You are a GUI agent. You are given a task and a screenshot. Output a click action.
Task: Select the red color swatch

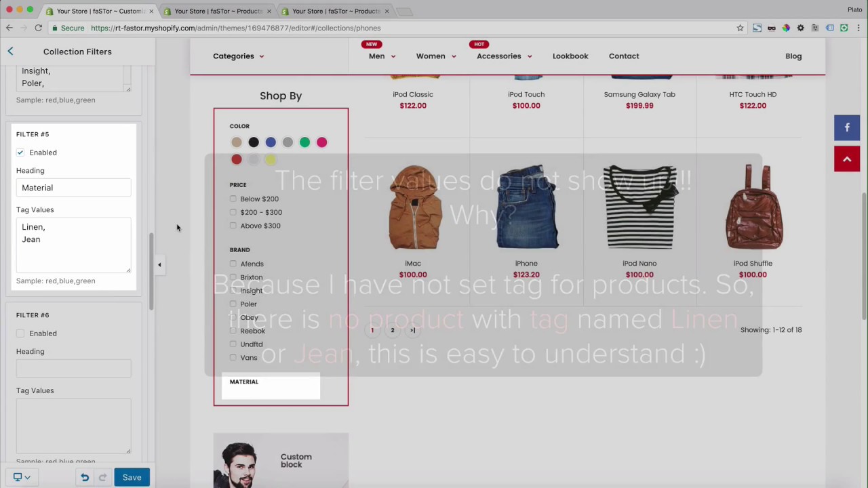236,159
